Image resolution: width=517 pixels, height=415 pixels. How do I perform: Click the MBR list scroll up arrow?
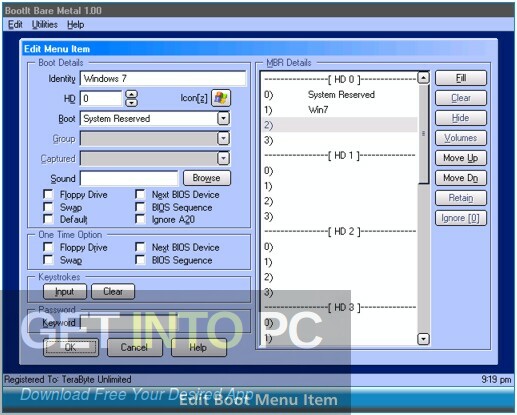click(x=423, y=78)
